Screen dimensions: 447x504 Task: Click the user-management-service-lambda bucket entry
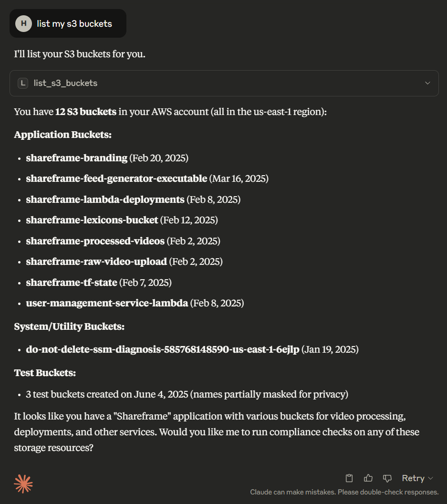pos(135,303)
